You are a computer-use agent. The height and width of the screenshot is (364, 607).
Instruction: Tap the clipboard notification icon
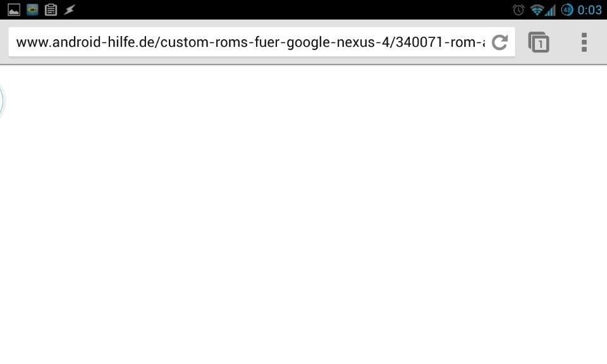coord(51,9)
